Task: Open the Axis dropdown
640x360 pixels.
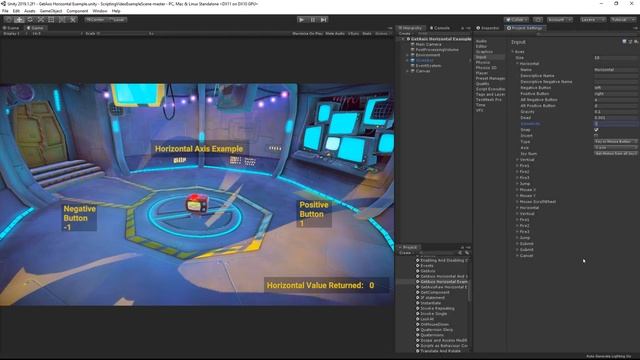Action: pyautogui.click(x=616, y=147)
